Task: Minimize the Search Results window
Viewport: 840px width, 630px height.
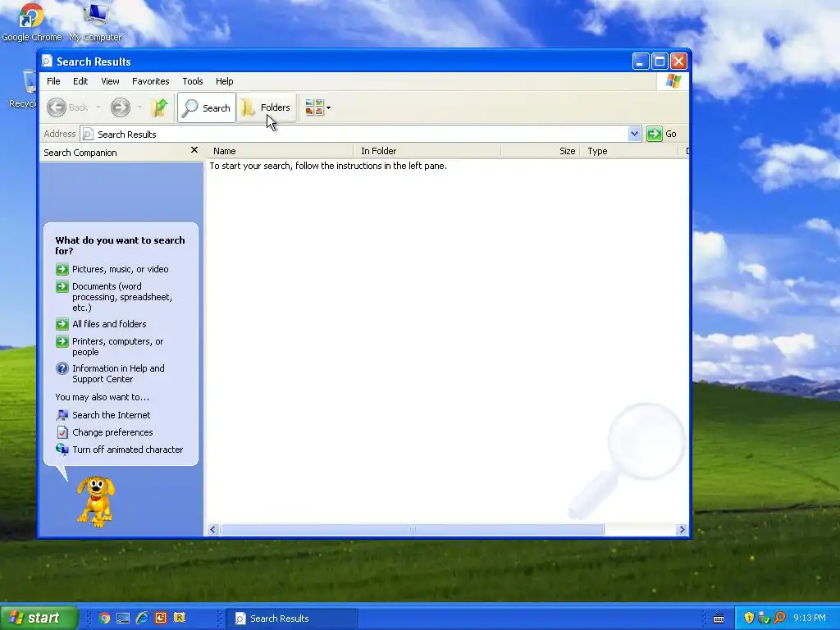Action: click(x=641, y=61)
